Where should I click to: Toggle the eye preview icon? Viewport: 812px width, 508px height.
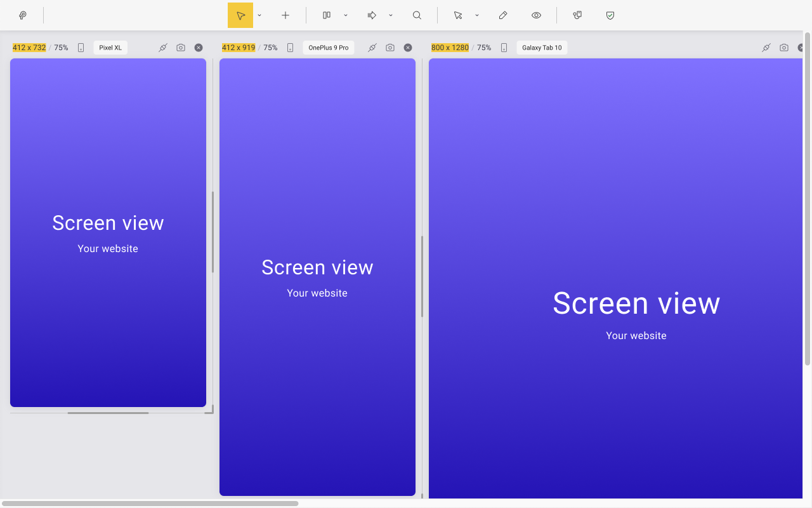(537, 15)
